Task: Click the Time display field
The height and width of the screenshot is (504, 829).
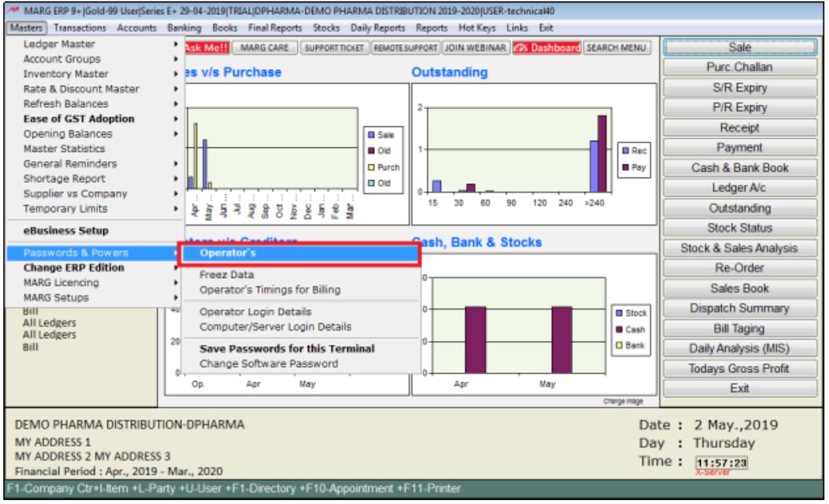Action: click(x=721, y=463)
